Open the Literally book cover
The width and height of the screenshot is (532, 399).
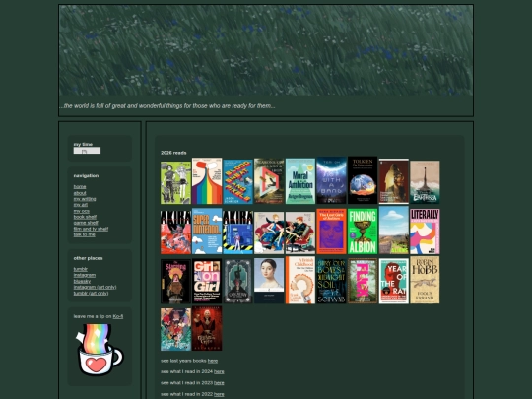tap(425, 232)
